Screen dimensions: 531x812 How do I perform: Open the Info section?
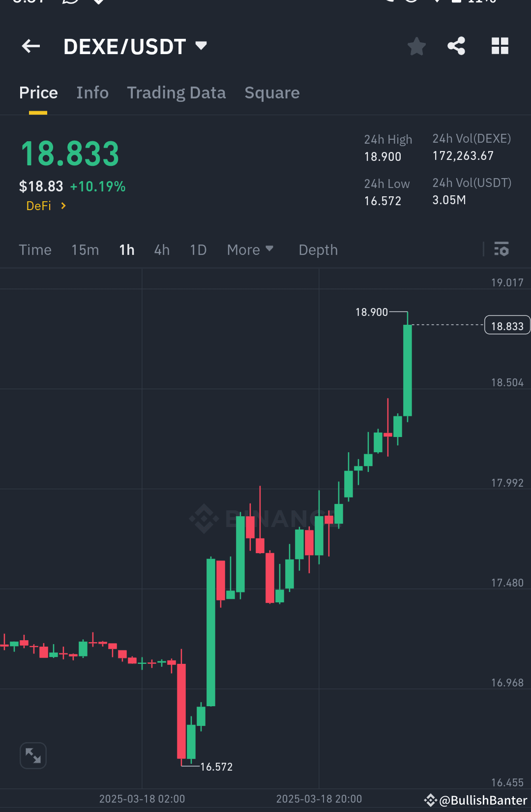pos(92,93)
